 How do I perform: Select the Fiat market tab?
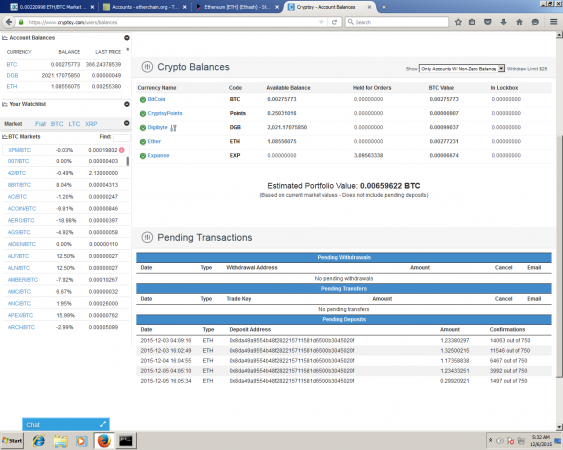[40, 124]
